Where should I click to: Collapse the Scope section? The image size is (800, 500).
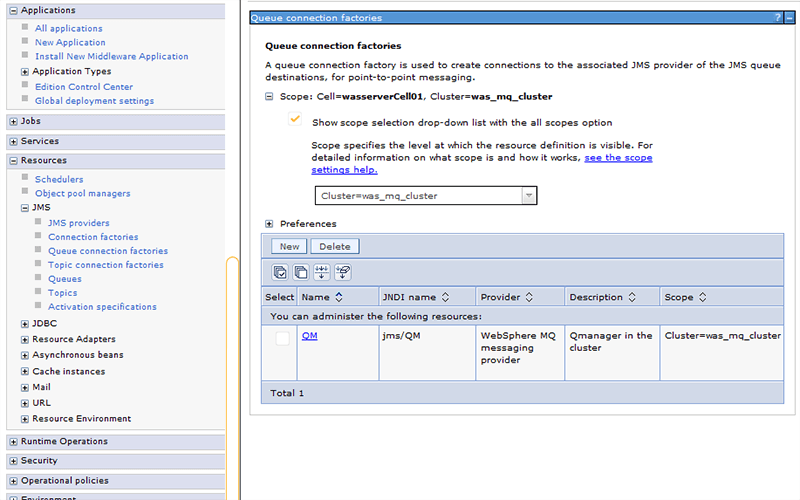point(269,96)
